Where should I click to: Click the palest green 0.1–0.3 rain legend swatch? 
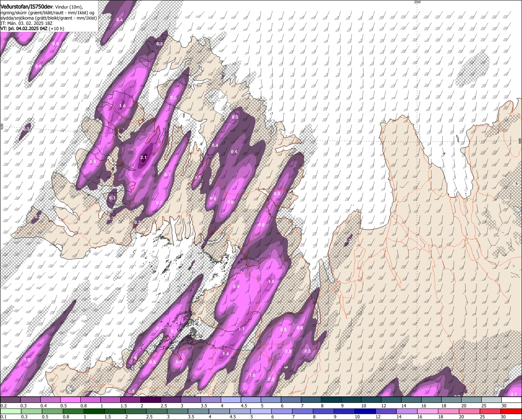pyautogui.click(x=10, y=411)
